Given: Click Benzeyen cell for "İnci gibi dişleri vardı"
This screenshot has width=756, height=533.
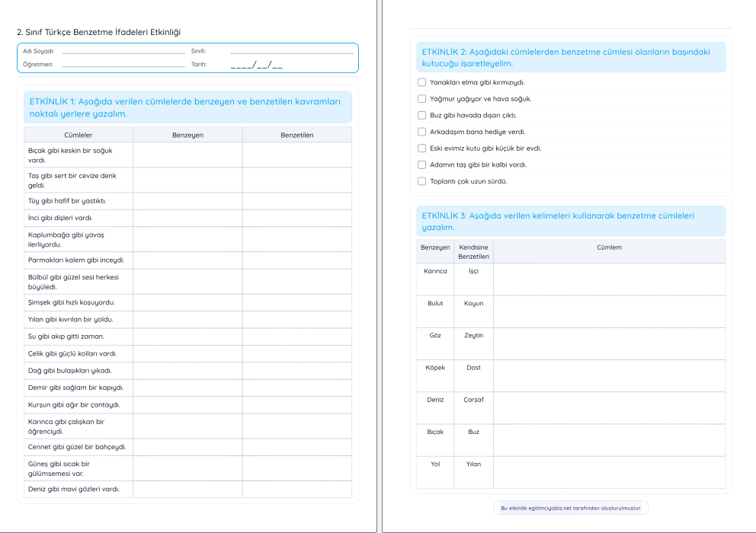Looking at the screenshot, I should [x=187, y=218].
